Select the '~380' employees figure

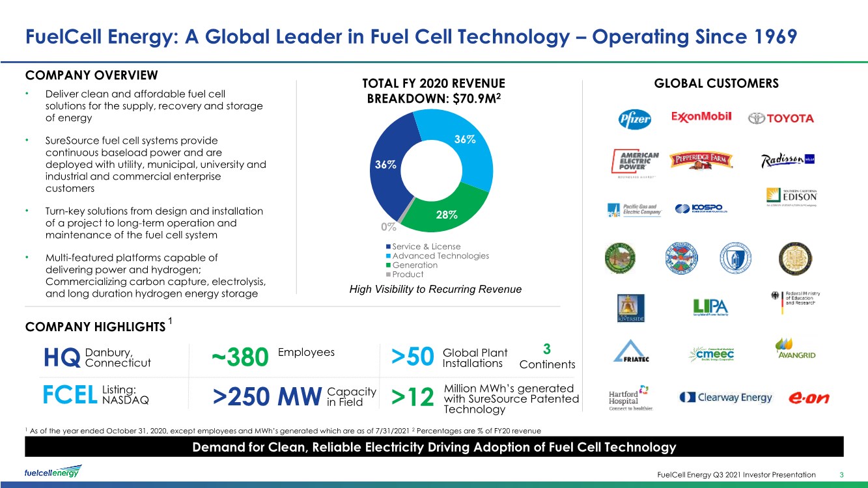pos(240,357)
